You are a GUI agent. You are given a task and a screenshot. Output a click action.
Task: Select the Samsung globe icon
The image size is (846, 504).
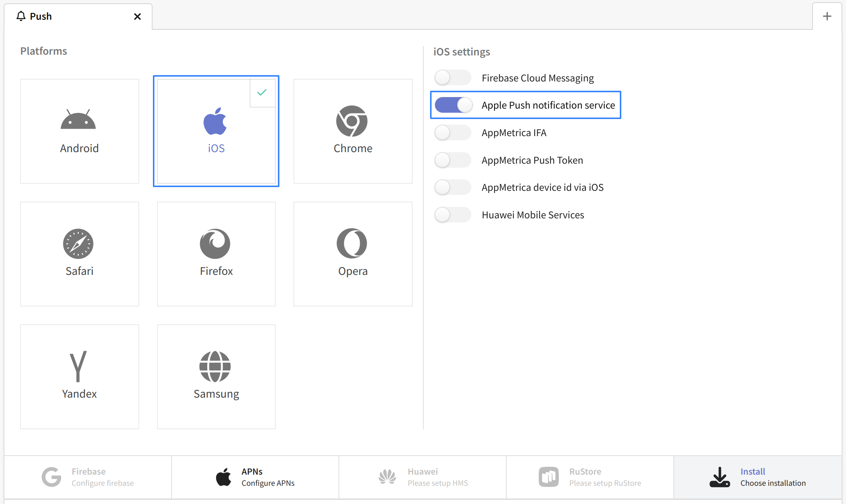215,366
